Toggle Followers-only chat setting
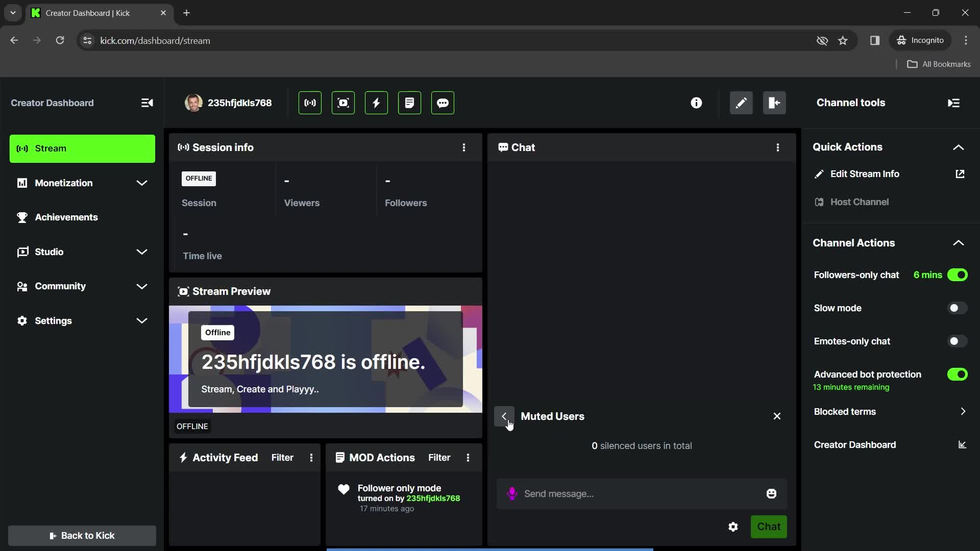This screenshot has width=980, height=551. point(958,274)
